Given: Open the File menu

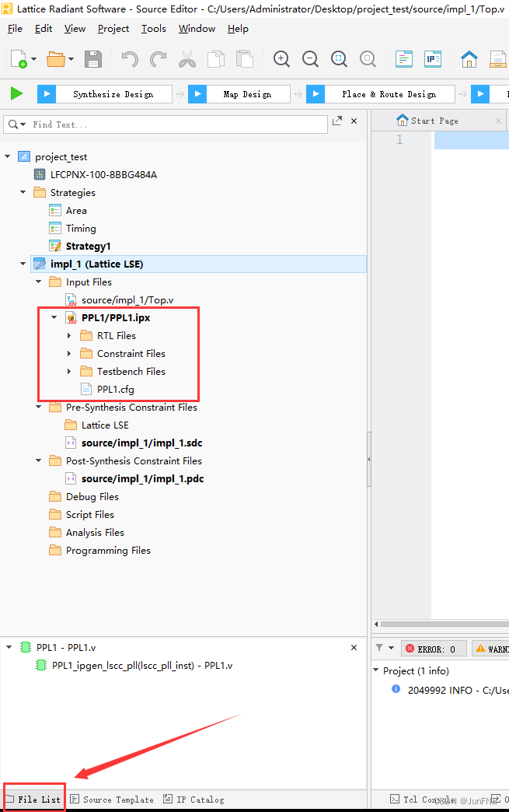Looking at the screenshot, I should [x=15, y=29].
